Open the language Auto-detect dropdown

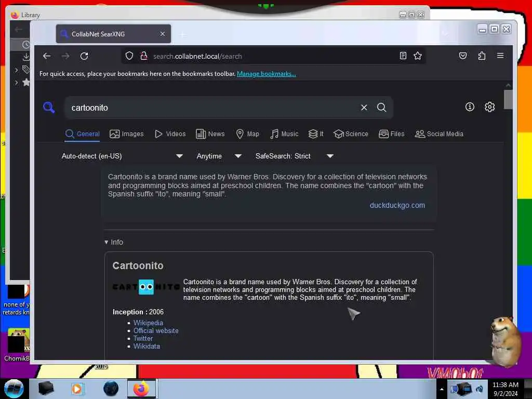122,156
